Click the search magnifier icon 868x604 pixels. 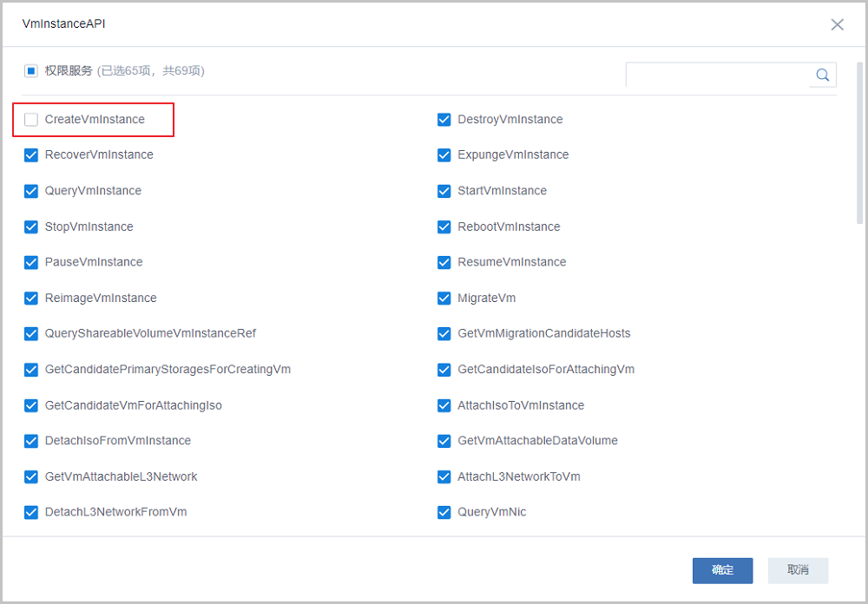point(823,75)
